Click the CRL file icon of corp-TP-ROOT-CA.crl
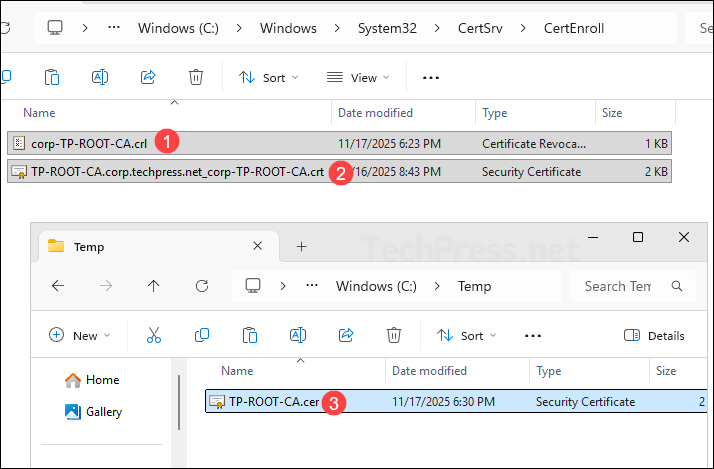 [x=19, y=143]
